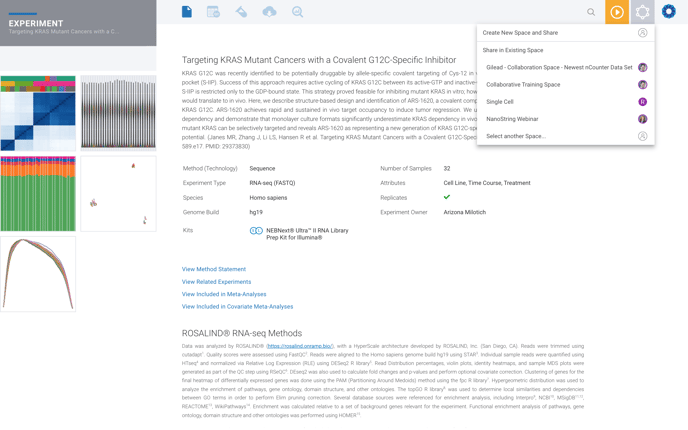
Task: Open the document page icon in toolbar
Action: coord(187,12)
